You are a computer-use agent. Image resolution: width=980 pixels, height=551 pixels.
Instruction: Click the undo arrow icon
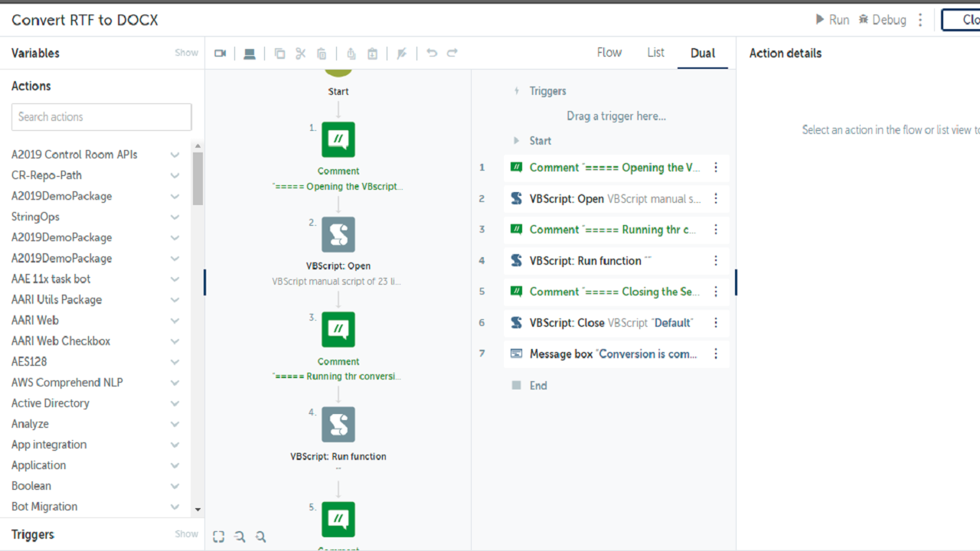[432, 53]
